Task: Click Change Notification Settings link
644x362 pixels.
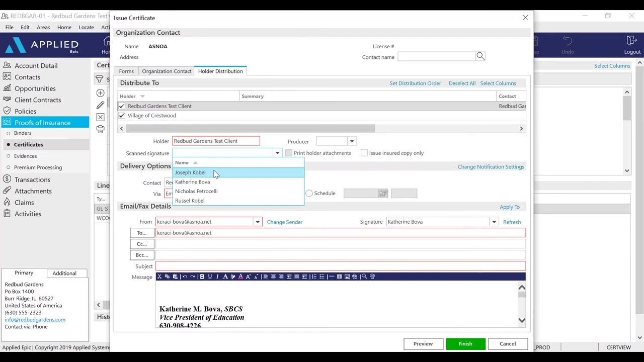Action: click(x=491, y=167)
